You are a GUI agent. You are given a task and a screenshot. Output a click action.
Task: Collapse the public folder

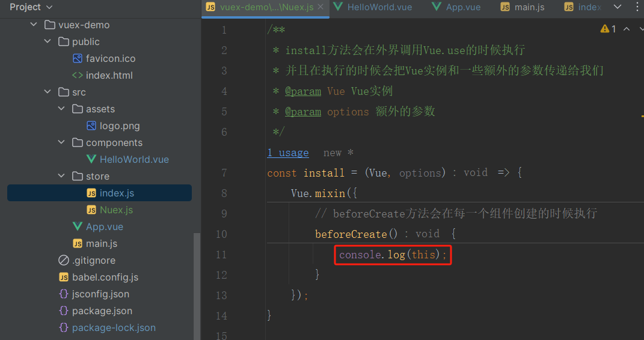tap(48, 42)
